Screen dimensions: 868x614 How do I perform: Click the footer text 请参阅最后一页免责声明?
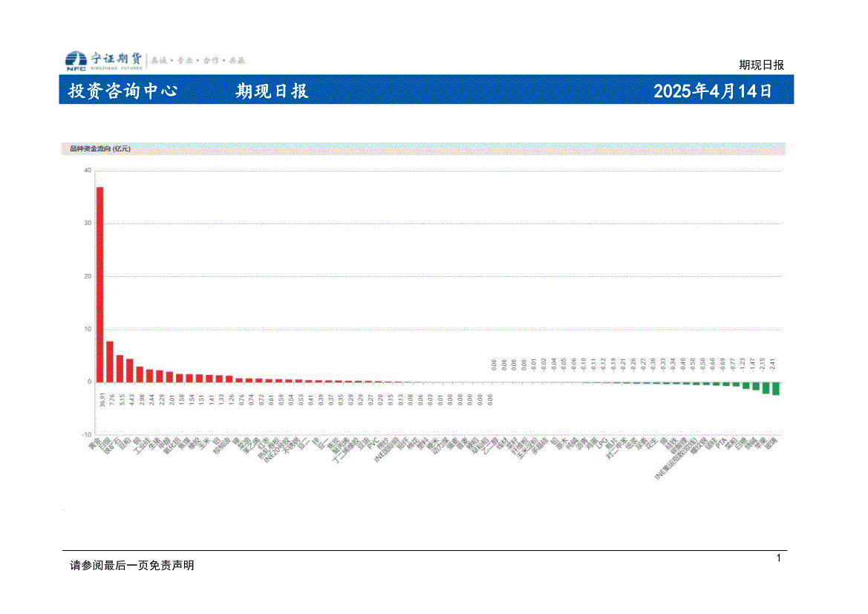(x=131, y=565)
